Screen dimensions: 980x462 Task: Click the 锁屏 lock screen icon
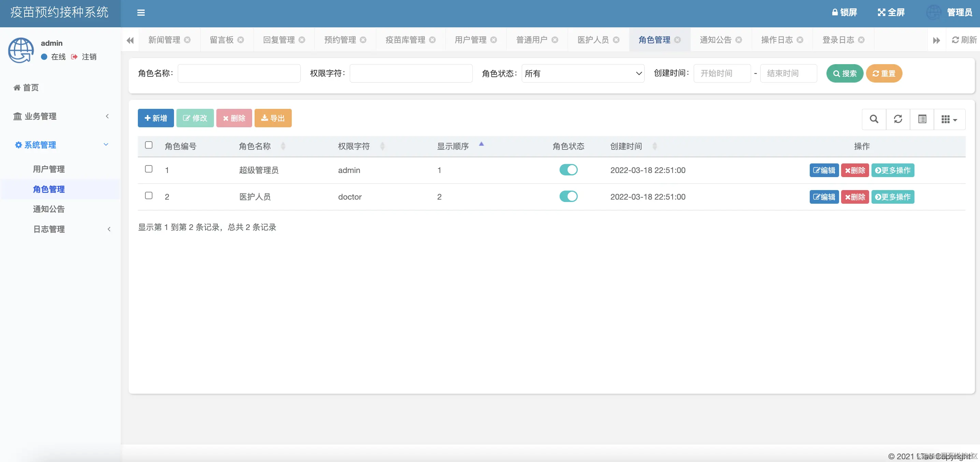click(x=835, y=13)
